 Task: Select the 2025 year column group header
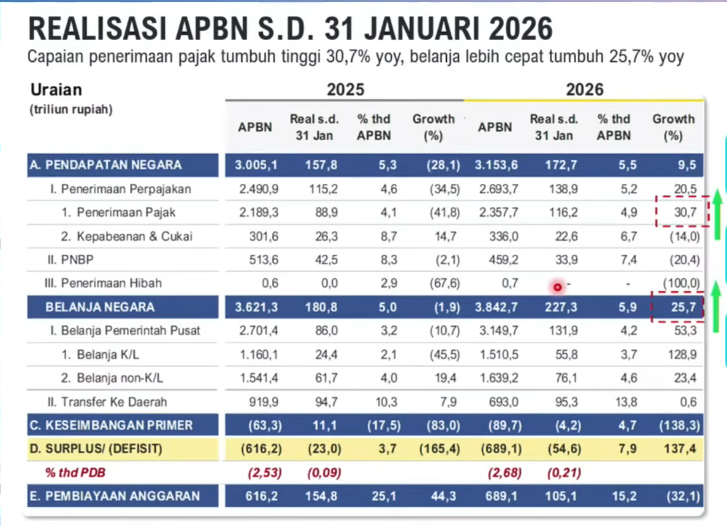click(343, 89)
